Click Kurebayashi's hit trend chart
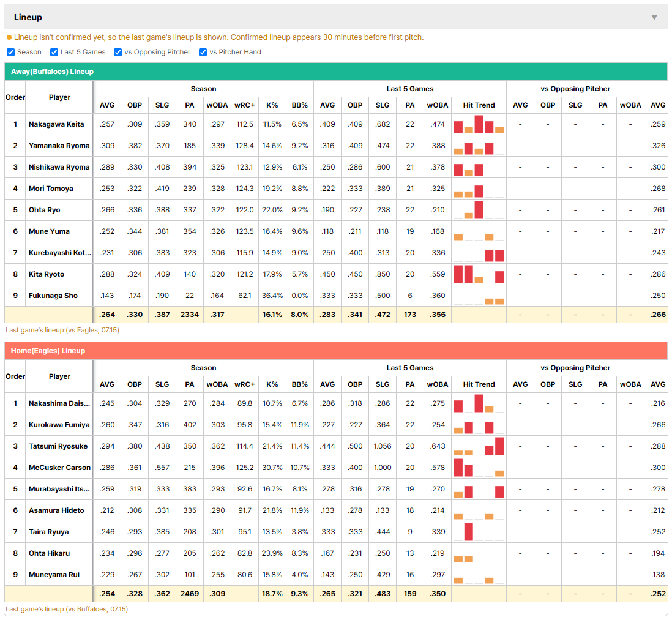 point(479,253)
